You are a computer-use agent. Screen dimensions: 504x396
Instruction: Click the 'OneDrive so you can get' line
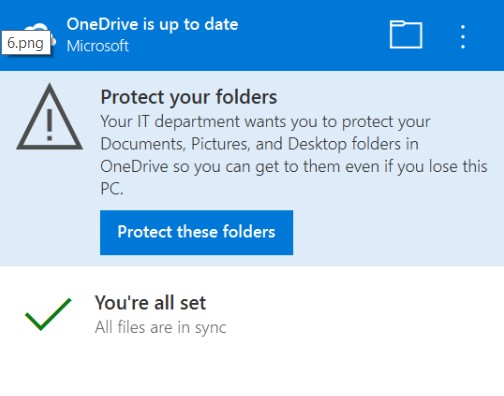(x=294, y=166)
